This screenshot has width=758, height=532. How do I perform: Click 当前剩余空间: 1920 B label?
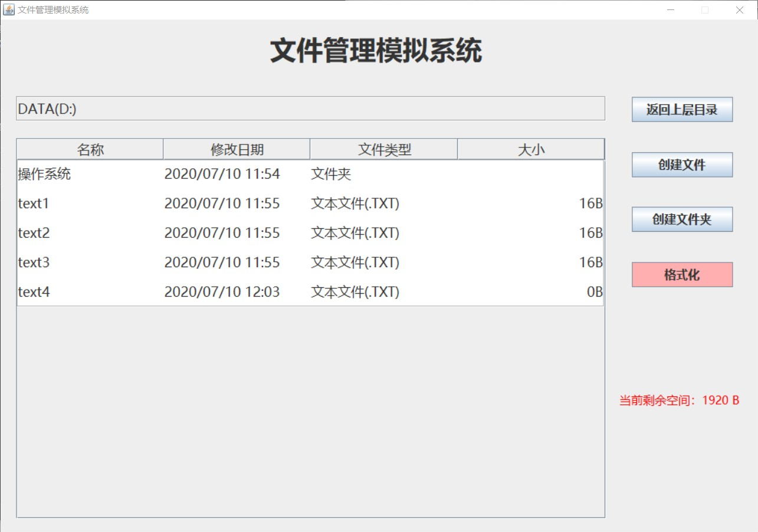(x=679, y=400)
